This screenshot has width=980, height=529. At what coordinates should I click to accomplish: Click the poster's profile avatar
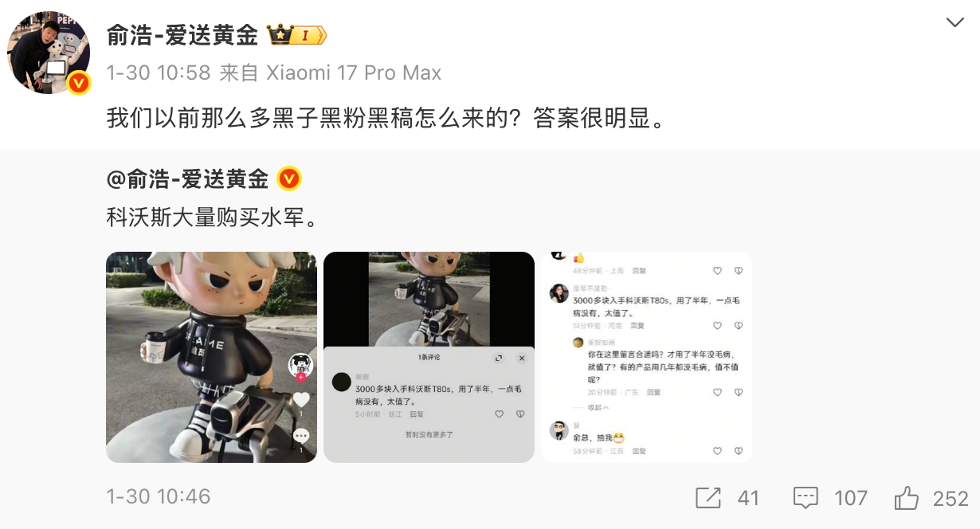point(49,53)
